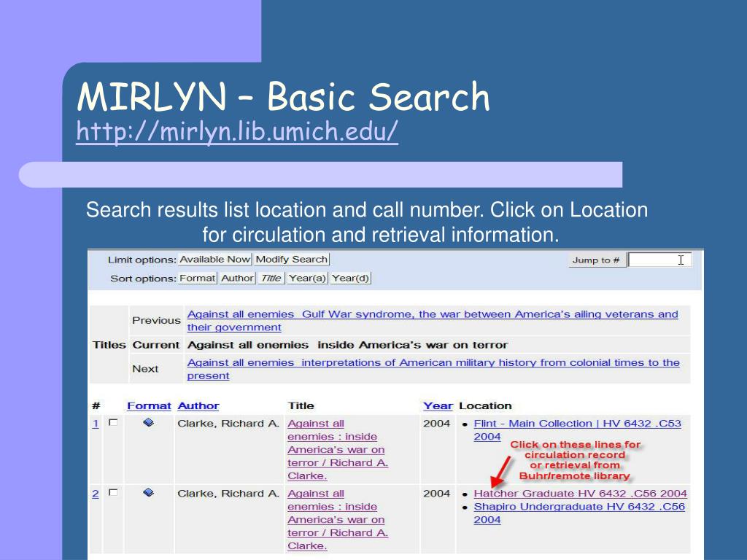Screen dimensions: 747x560
Task: Check the checkbox for result 1
Action: tap(113, 422)
